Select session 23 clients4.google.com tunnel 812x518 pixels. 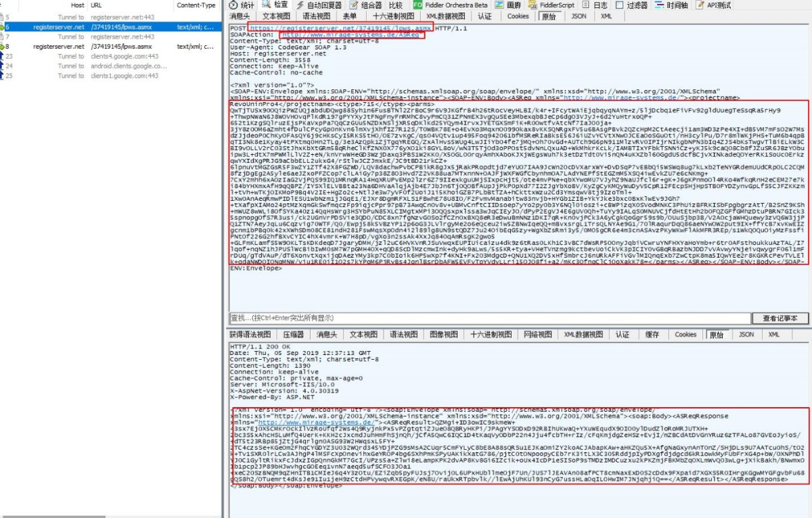click(111, 56)
